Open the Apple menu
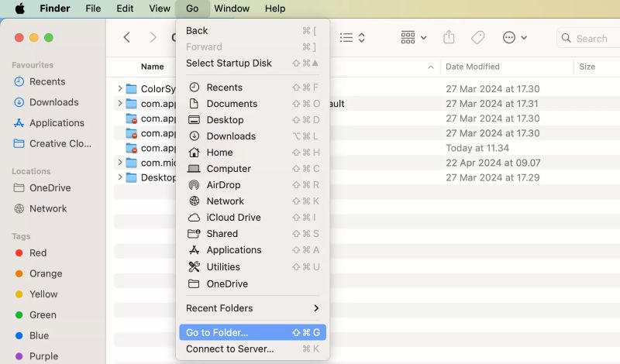The width and height of the screenshot is (620, 364). [x=20, y=9]
